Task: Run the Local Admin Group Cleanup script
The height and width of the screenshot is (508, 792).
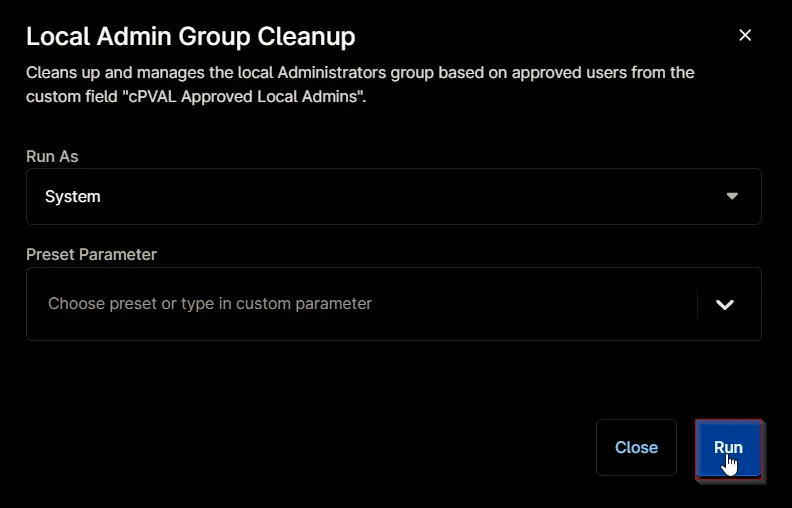Action: pos(728,448)
